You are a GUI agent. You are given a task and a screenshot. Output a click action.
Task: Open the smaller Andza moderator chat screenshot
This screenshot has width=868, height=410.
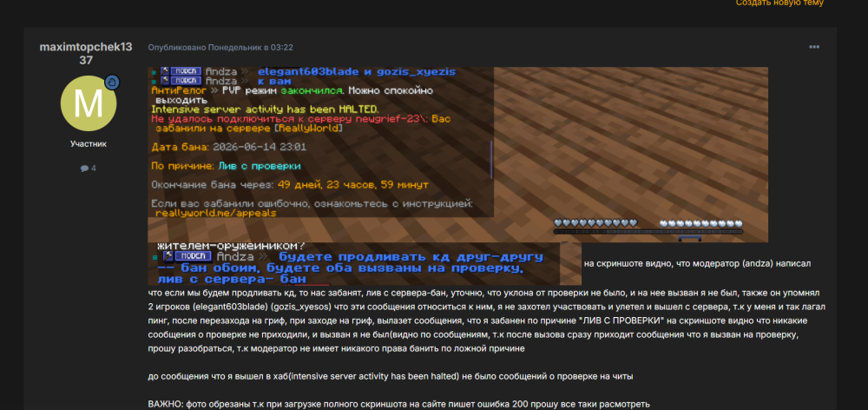(365, 264)
